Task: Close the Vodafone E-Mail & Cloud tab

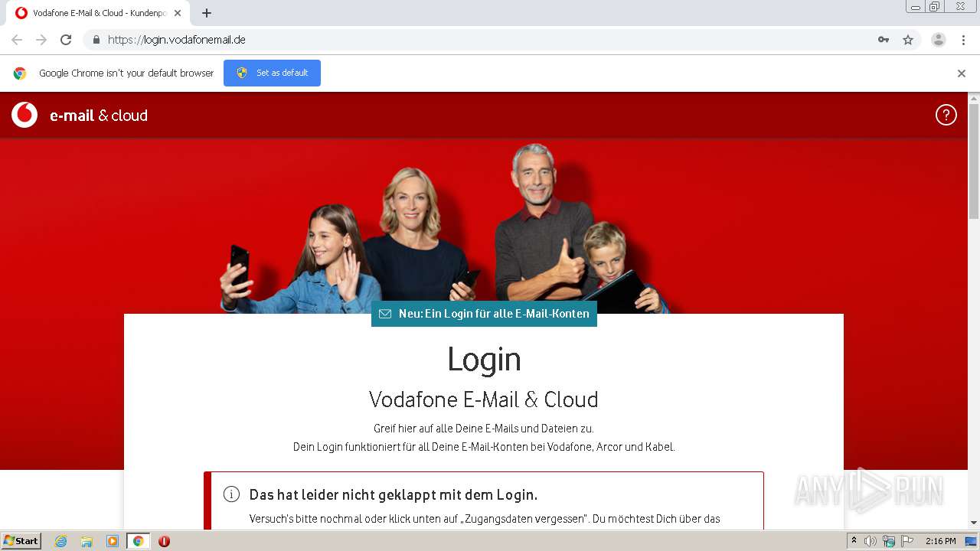Action: coord(178,13)
